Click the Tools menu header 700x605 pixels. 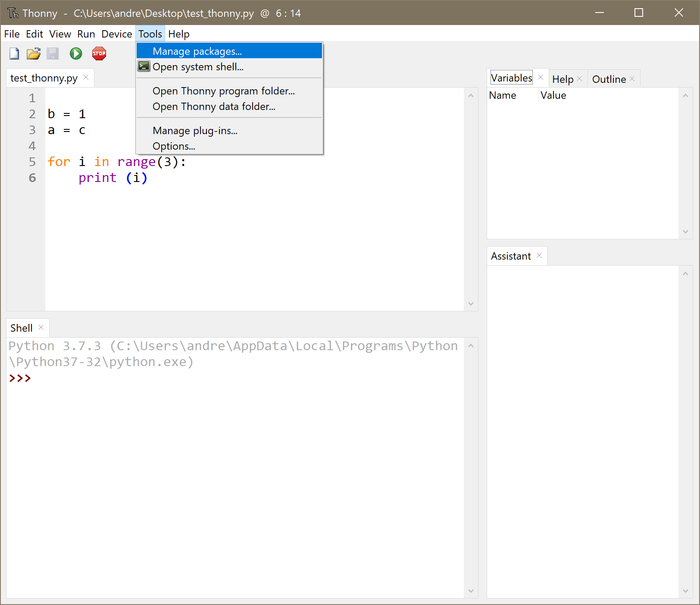click(x=150, y=34)
